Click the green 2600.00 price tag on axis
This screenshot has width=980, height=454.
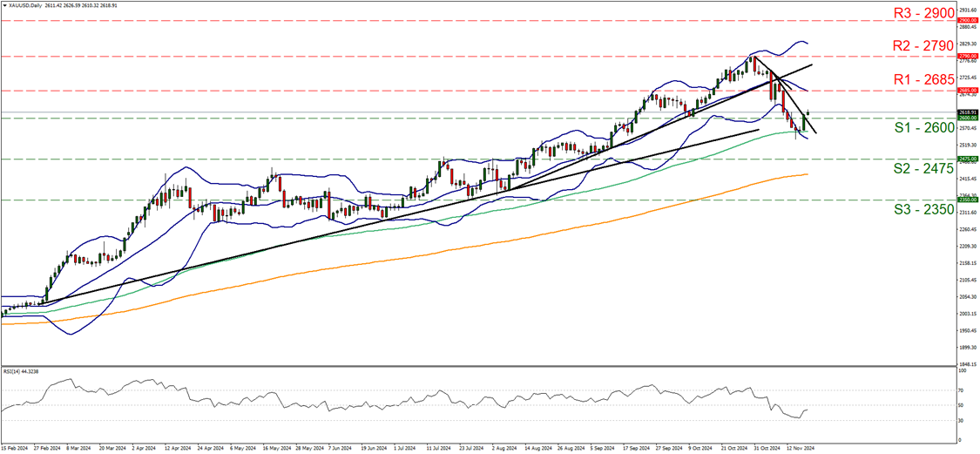click(x=967, y=119)
